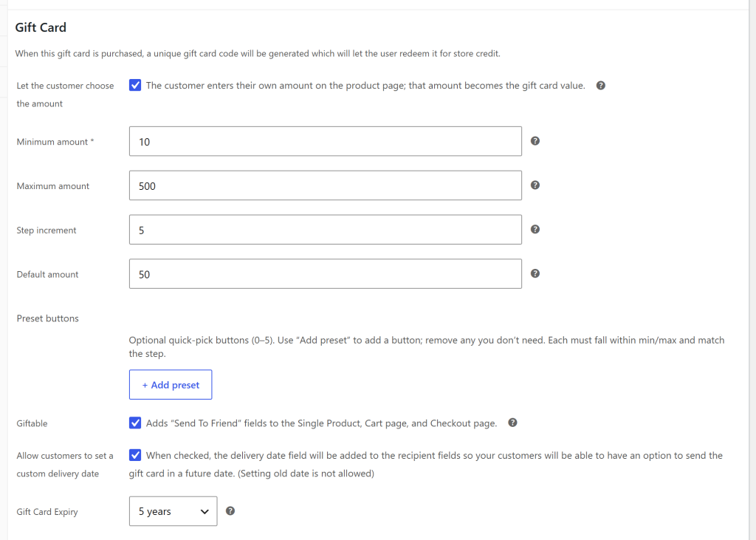The height and width of the screenshot is (540, 756).
Task: Click the Gift Card section heading
Action: coord(41,27)
